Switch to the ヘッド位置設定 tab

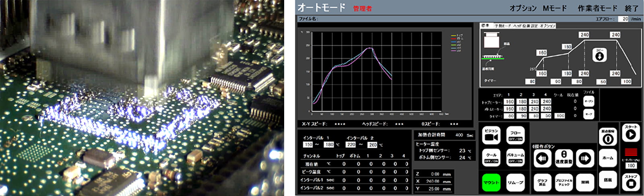point(526,26)
